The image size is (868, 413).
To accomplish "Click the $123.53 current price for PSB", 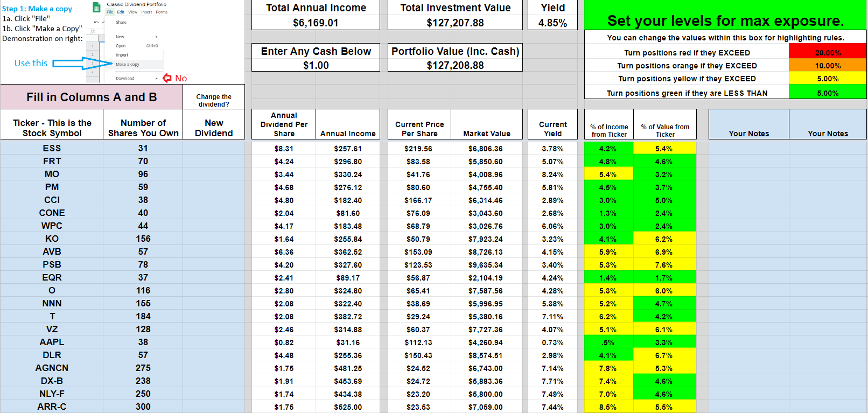I will click(x=419, y=265).
